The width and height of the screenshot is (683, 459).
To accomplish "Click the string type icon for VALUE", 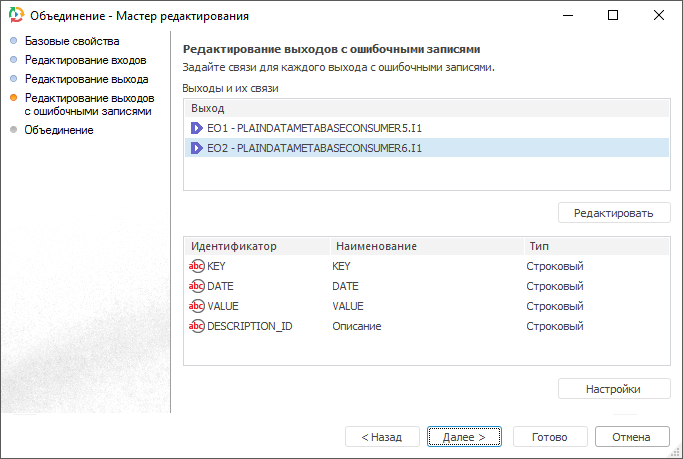I will 196,306.
